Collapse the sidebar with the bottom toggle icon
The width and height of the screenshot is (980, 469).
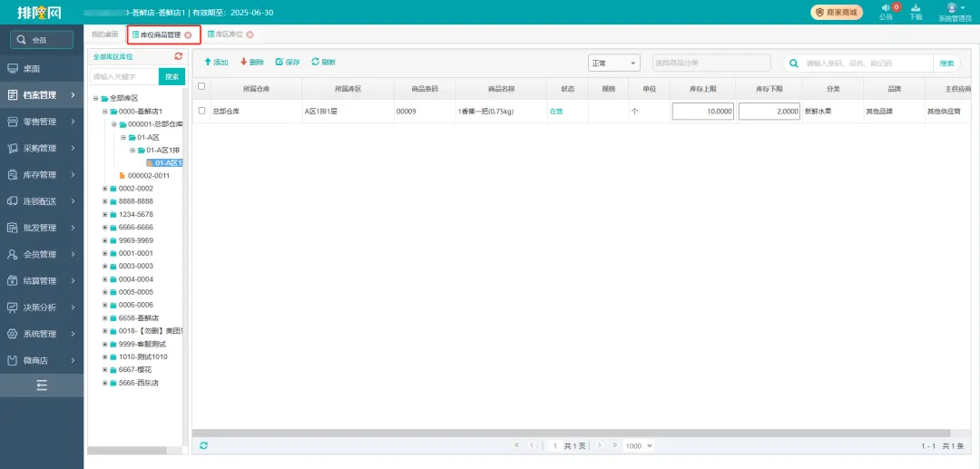coord(42,386)
